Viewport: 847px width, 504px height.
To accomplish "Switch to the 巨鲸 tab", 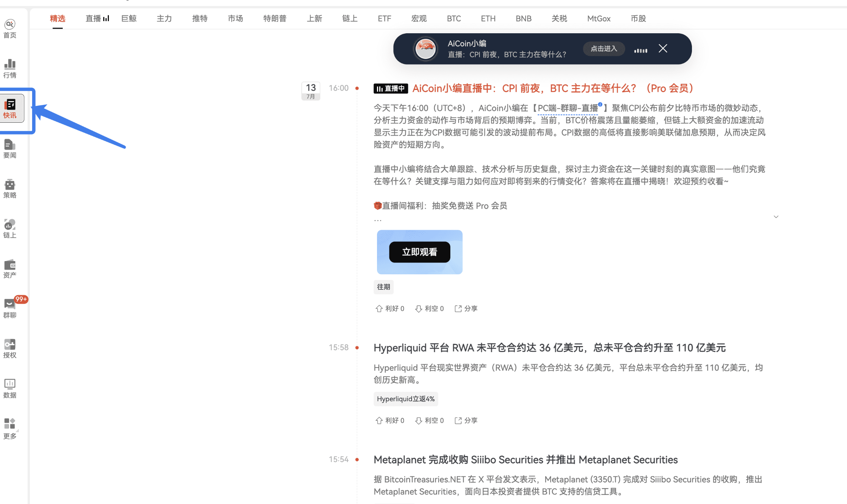I will click(129, 19).
